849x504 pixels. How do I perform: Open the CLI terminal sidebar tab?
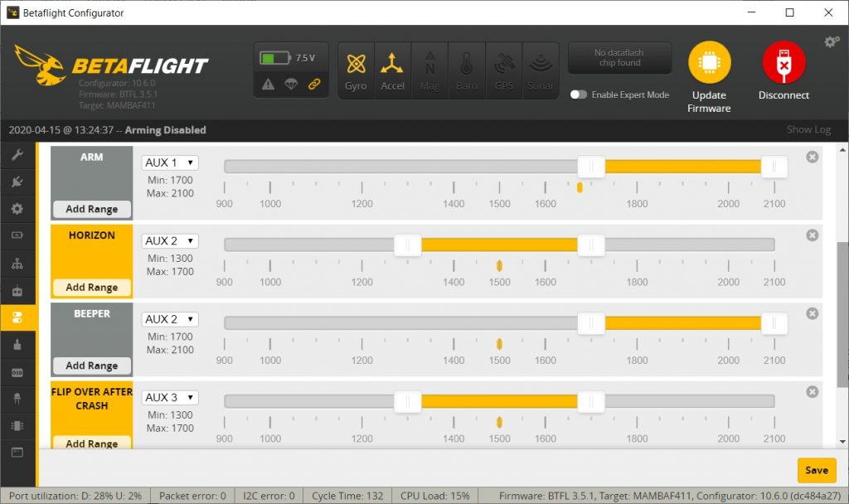coord(17,453)
